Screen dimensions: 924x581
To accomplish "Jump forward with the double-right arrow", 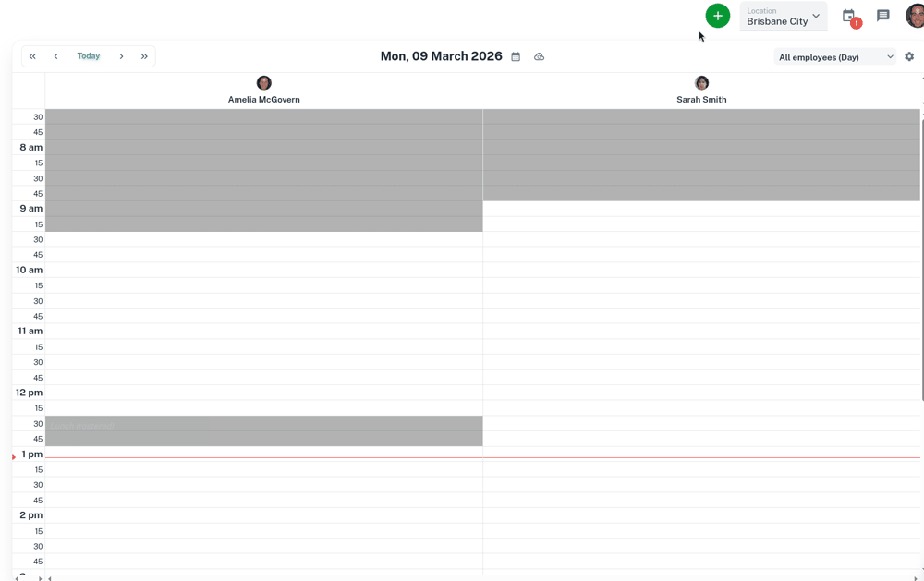I will [x=144, y=56].
